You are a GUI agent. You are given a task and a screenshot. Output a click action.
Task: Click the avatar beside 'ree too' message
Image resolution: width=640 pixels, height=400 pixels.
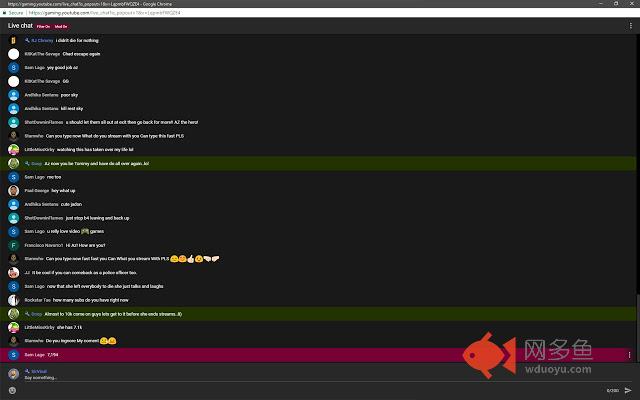(13, 176)
